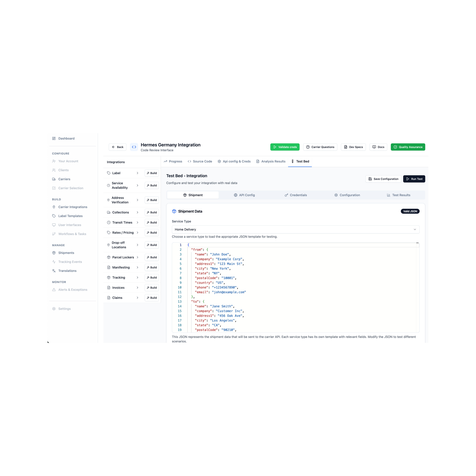The image size is (476, 476).
Task: Click the Valid JSON badge
Action: tap(410, 211)
